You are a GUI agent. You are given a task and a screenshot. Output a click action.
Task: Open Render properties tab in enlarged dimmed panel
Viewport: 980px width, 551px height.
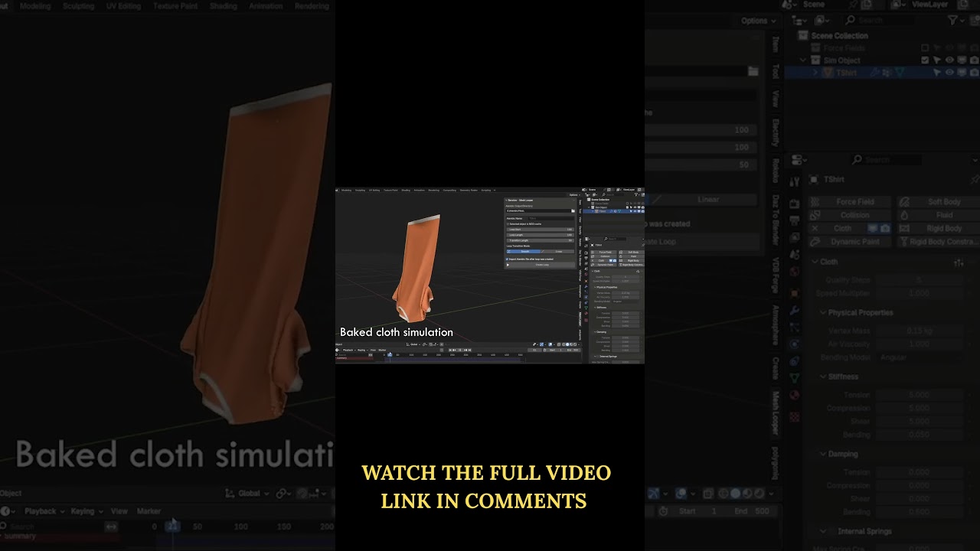point(795,204)
